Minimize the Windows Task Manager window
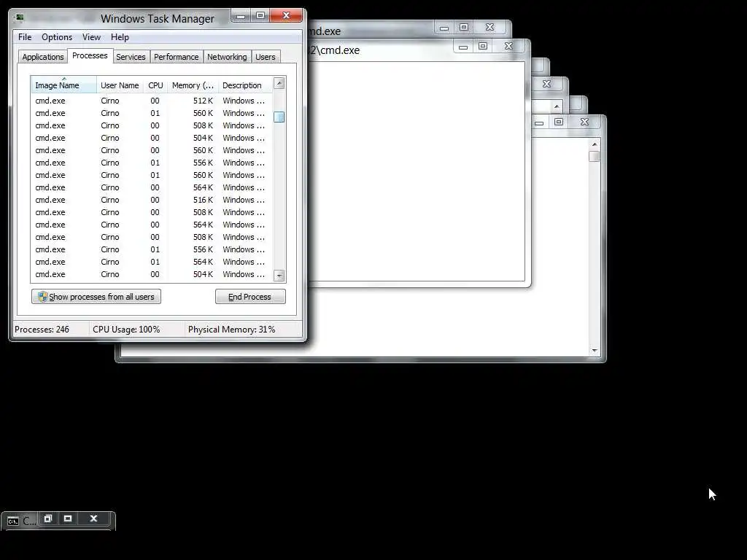The image size is (747, 560). coord(241,16)
